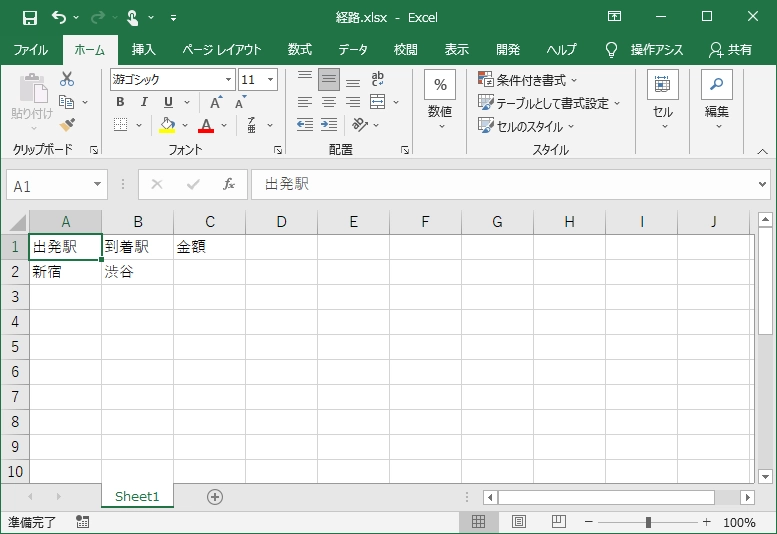Expand the font name dropdown 游ゴシック
The image size is (777, 534).
point(228,79)
